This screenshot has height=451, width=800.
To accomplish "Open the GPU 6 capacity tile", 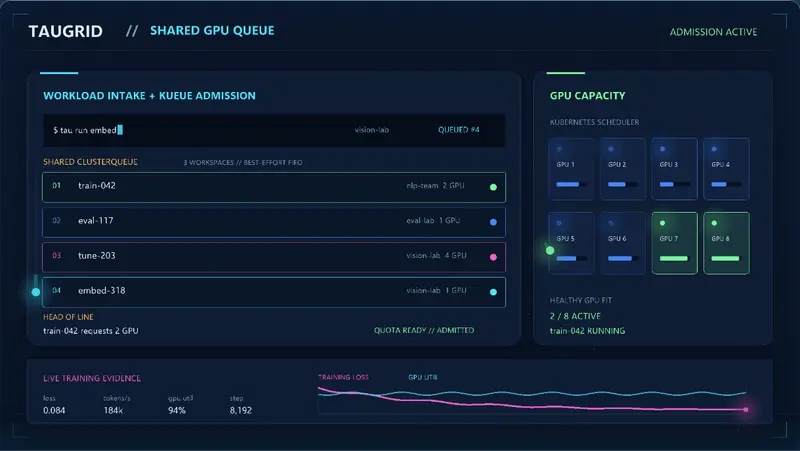I will point(622,243).
